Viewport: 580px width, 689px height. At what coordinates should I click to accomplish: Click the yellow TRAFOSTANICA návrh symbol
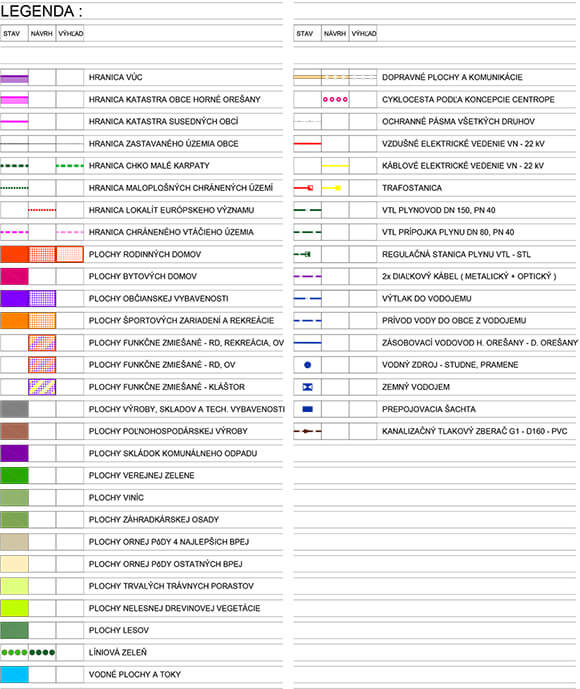coord(332,188)
